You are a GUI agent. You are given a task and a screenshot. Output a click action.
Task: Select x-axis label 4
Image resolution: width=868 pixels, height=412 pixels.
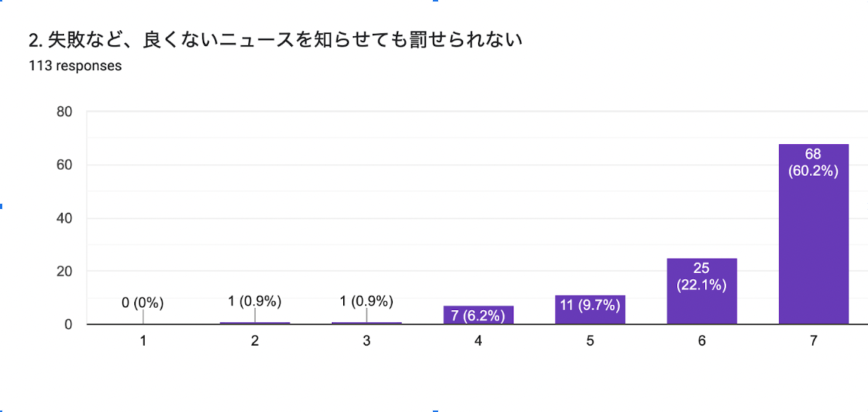tap(478, 341)
